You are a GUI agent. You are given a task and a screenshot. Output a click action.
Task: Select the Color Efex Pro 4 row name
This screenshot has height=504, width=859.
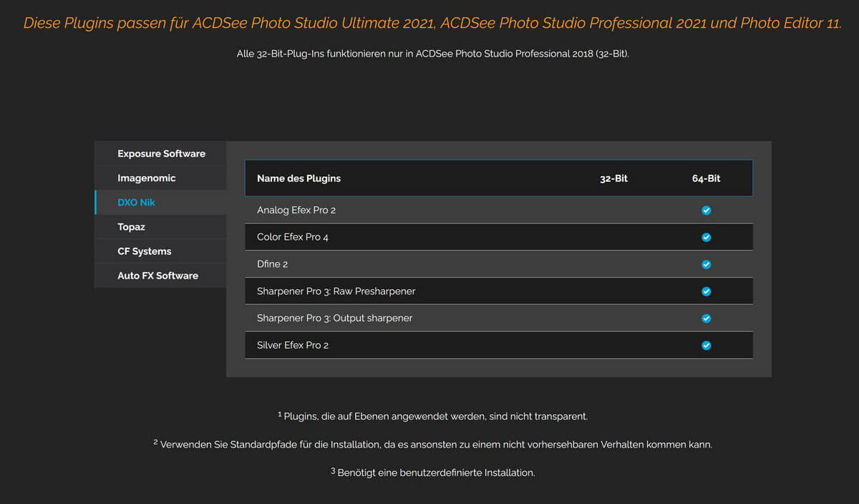coord(293,237)
